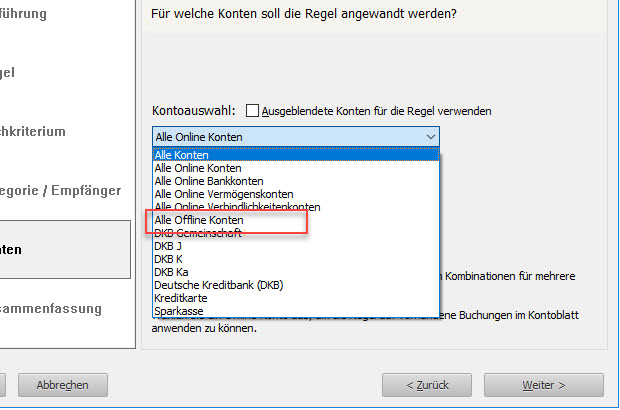Image resolution: width=620 pixels, height=410 pixels.
Task: Click the 'Weiter >' button
Action: click(544, 385)
